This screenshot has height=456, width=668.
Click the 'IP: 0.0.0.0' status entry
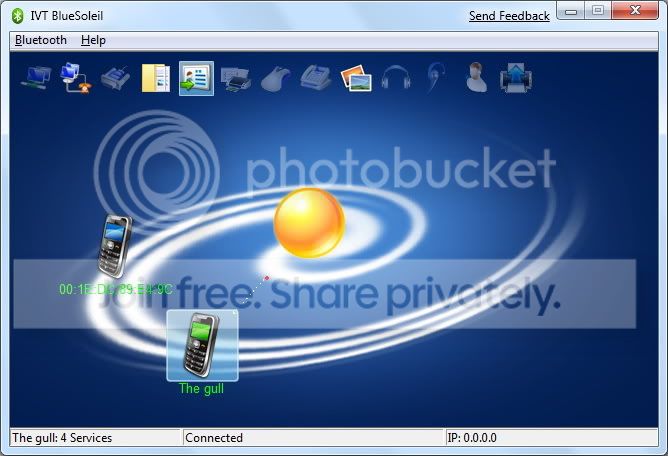472,438
